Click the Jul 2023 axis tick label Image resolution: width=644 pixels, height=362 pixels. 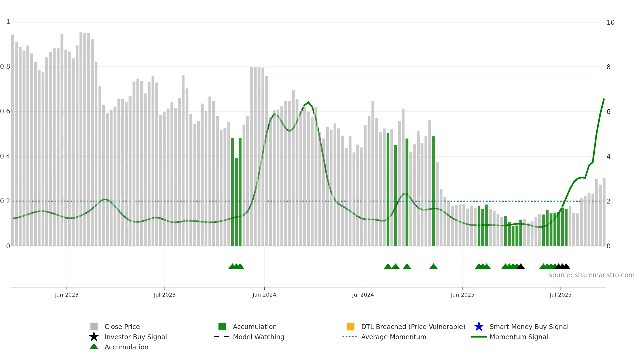click(164, 295)
